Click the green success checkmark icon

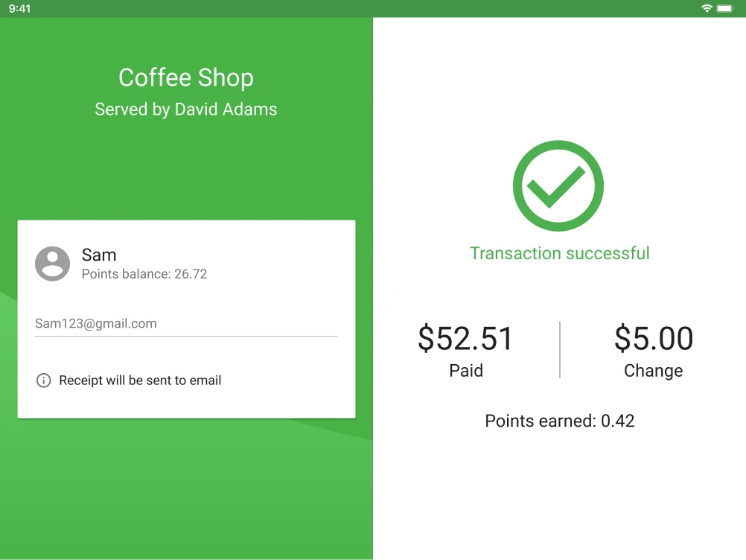point(558,185)
